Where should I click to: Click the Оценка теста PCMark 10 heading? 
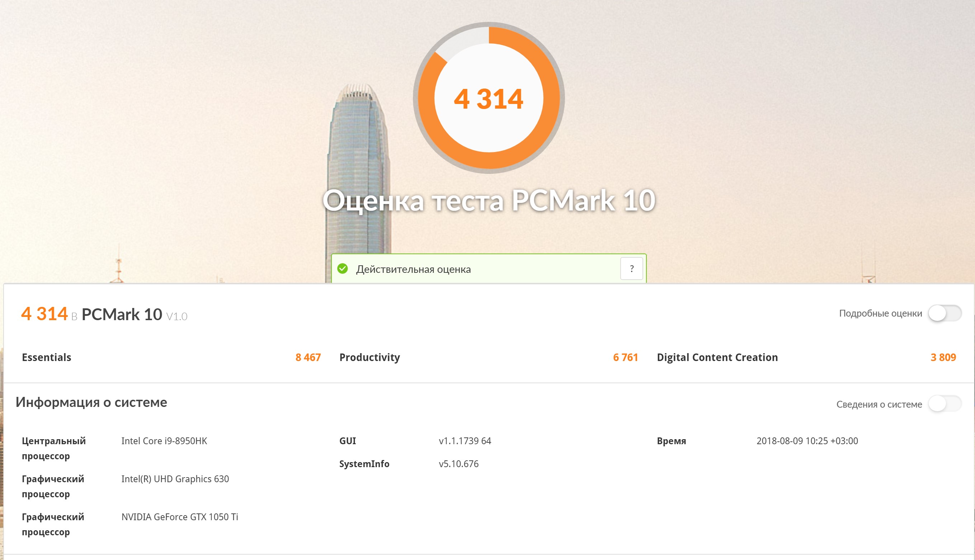click(x=489, y=200)
